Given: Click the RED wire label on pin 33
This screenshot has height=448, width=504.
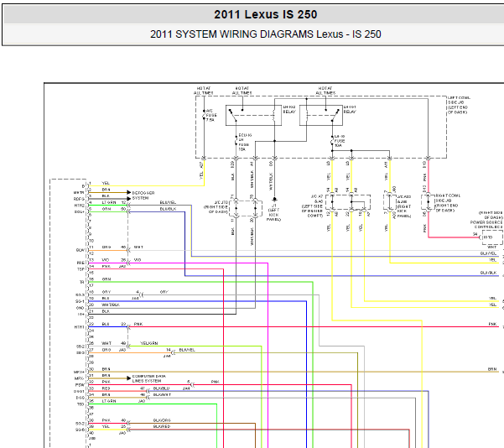Looking at the screenshot, I should coord(106,388).
